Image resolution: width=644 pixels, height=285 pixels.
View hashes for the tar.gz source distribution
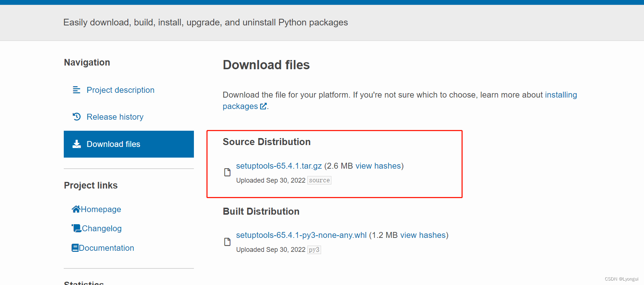coord(378,166)
